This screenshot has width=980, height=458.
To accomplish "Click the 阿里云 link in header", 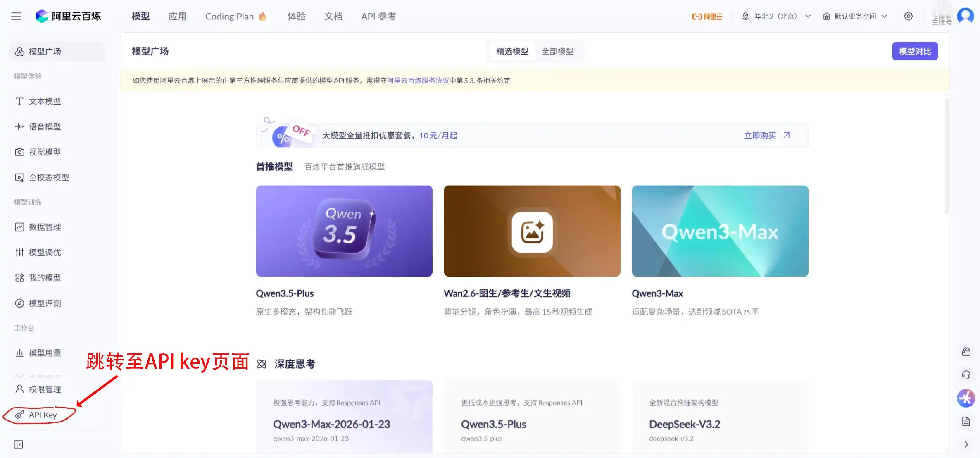I will [x=707, y=16].
